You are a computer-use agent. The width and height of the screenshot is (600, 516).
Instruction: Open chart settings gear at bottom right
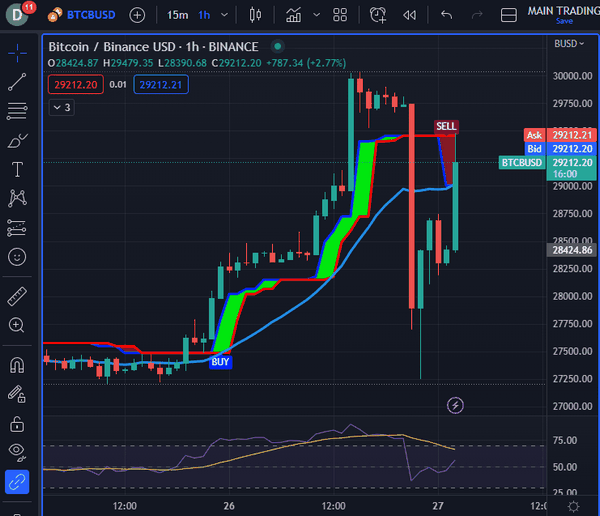tap(573, 507)
